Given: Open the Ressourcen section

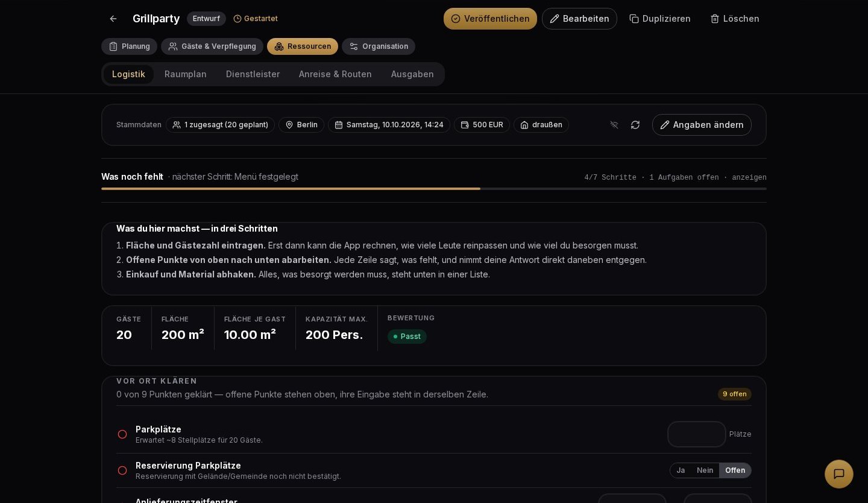Looking at the screenshot, I should tap(303, 46).
